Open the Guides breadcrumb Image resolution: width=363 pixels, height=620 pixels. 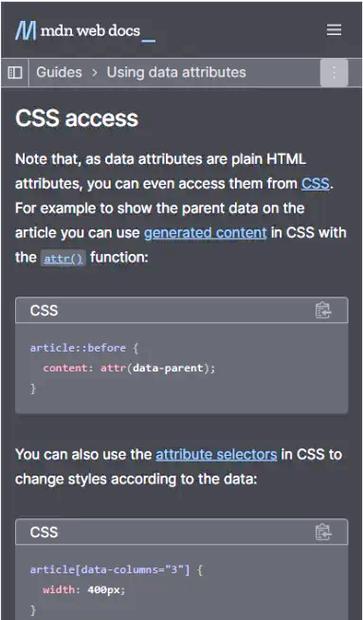[59, 72]
